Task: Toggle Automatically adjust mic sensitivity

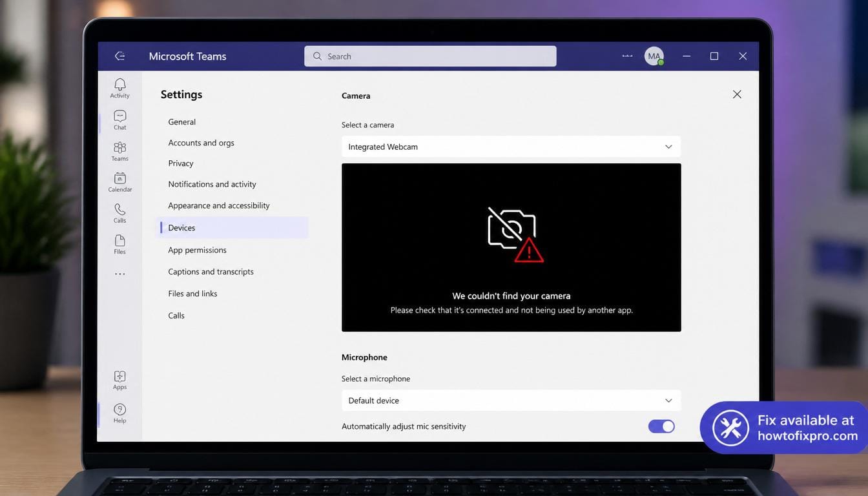Action: [x=661, y=426]
